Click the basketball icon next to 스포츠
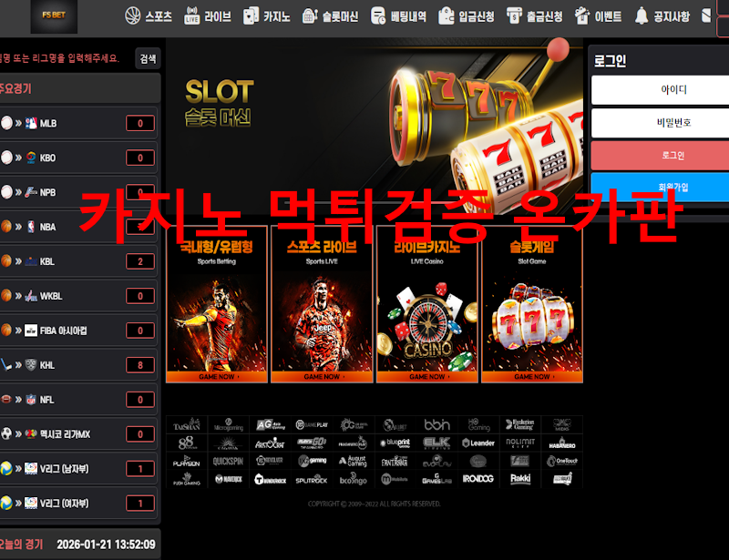Image resolution: width=729 pixels, height=560 pixels. click(x=132, y=15)
